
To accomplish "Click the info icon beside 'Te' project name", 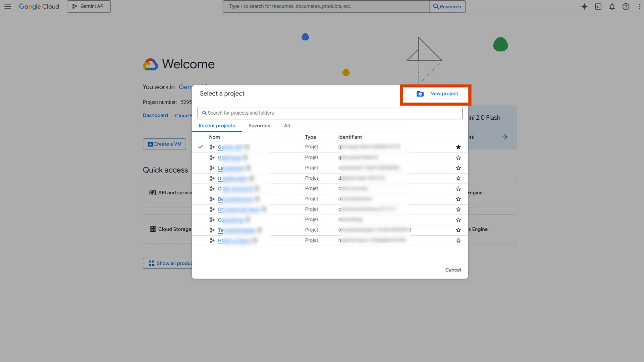I will click(x=259, y=230).
